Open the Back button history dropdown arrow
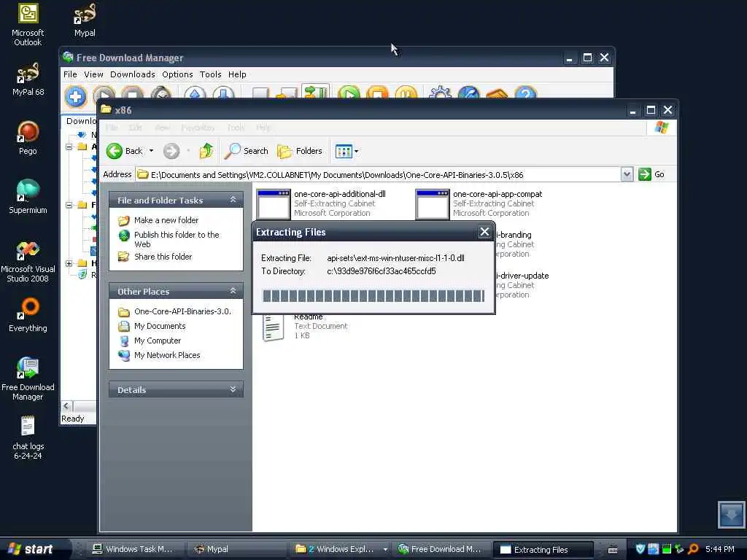 pos(152,151)
